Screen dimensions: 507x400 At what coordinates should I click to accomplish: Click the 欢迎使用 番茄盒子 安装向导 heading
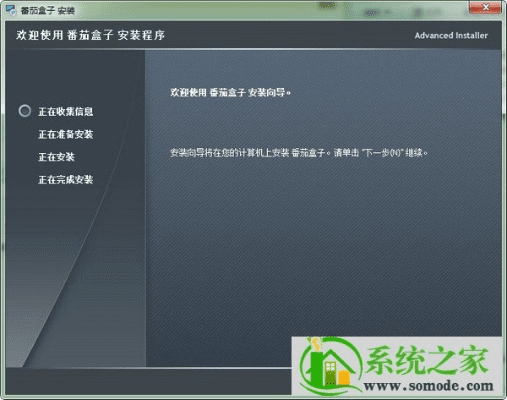click(x=230, y=92)
